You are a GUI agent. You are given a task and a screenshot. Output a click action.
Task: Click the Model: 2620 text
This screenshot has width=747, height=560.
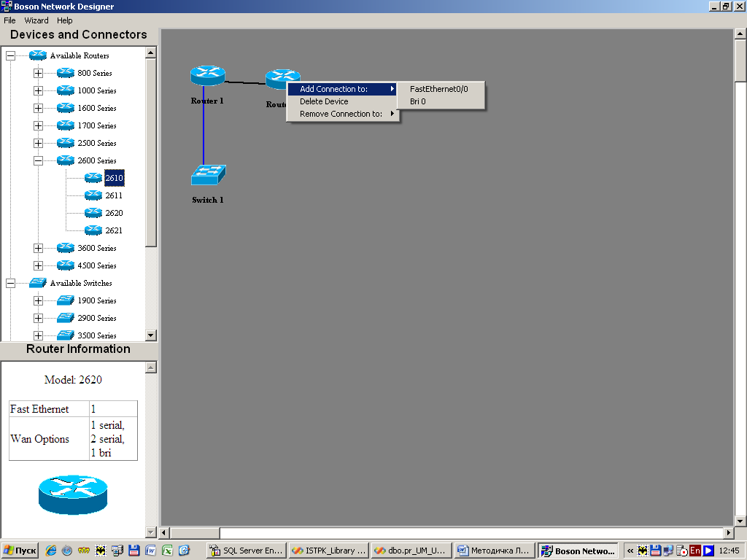pyautogui.click(x=73, y=379)
